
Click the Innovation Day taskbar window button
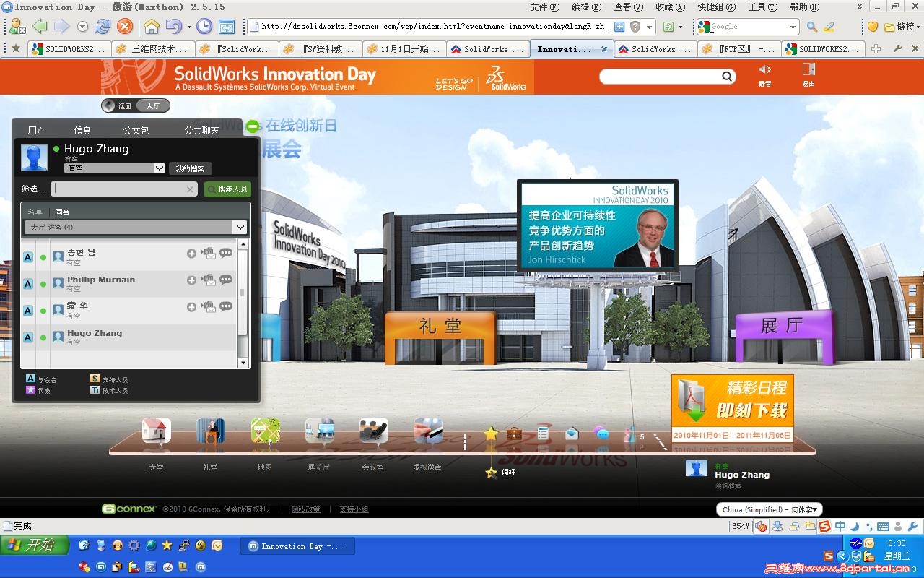pyautogui.click(x=297, y=546)
